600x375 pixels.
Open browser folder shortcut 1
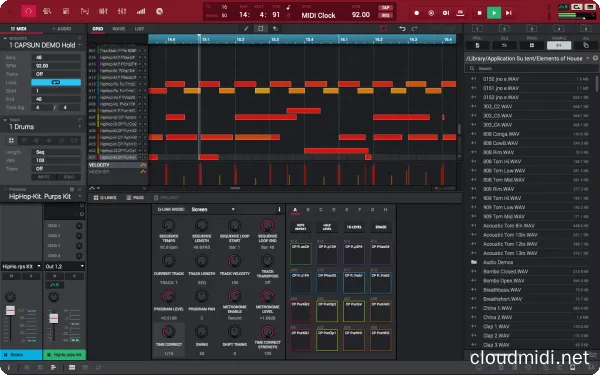477,29
